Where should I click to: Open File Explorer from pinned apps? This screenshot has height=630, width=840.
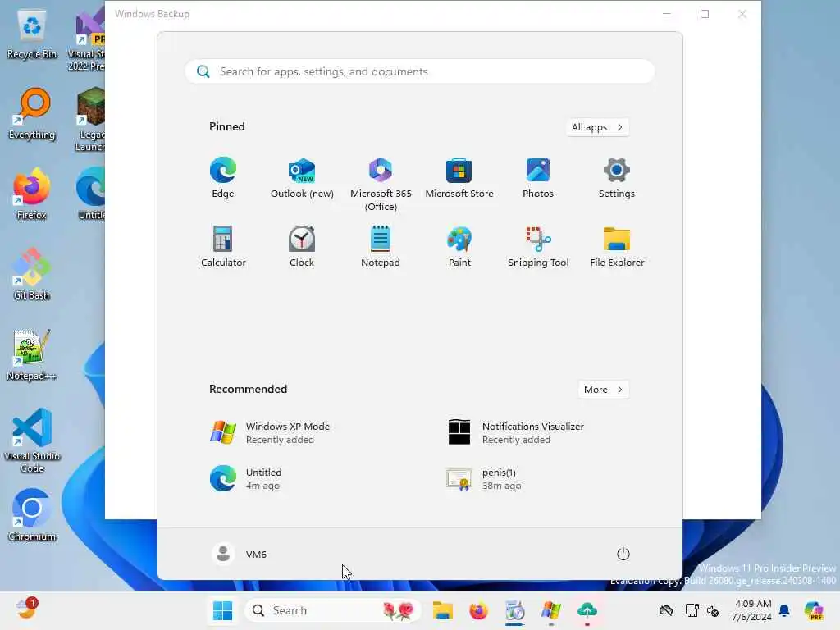[617, 246]
